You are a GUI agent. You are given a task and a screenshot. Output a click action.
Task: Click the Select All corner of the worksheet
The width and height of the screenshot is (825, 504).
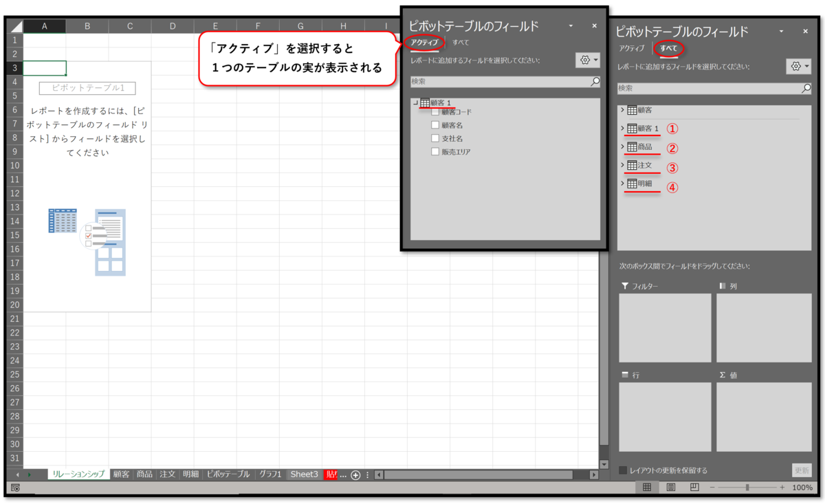14,27
